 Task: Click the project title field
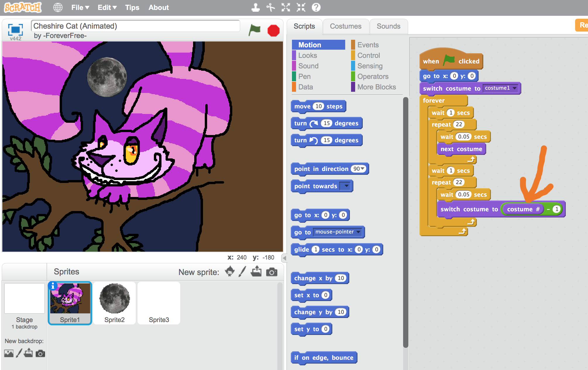(135, 26)
